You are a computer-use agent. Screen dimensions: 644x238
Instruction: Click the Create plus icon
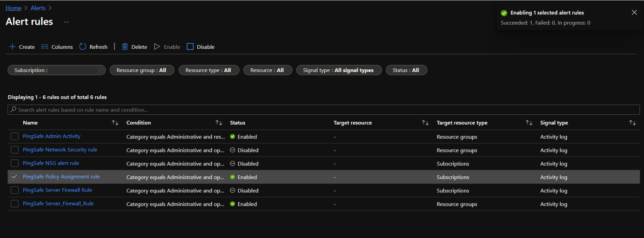13,47
